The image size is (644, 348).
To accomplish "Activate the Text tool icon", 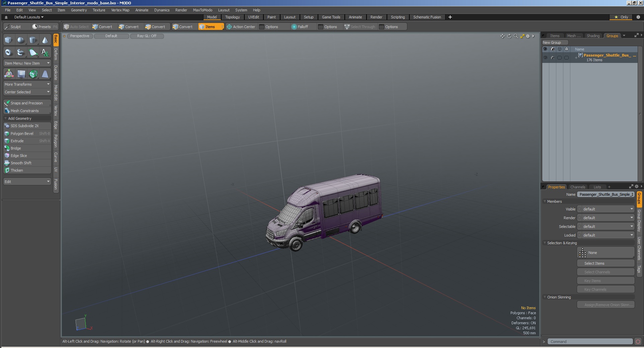I will coord(45,52).
